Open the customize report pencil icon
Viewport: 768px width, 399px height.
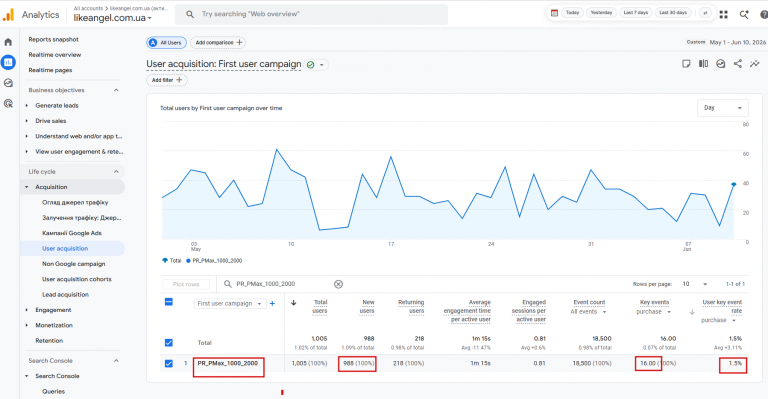pos(686,64)
